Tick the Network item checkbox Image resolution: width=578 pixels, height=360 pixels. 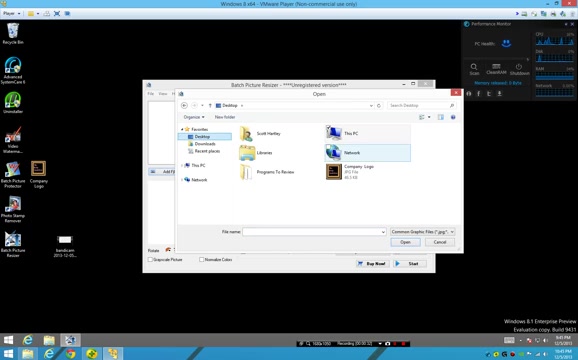tap(328, 147)
